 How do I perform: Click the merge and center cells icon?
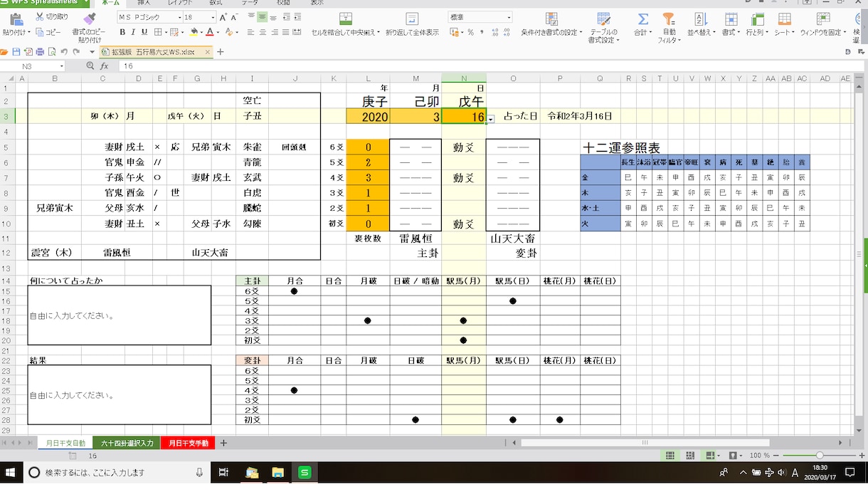(x=346, y=18)
